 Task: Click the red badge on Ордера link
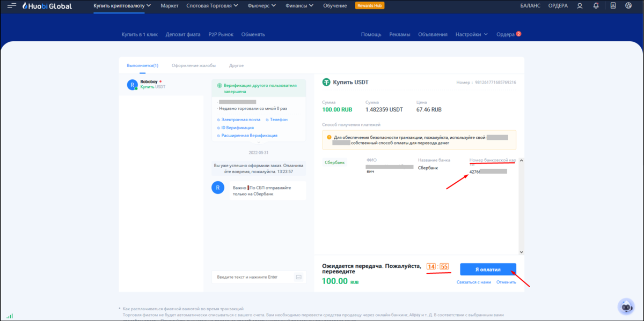(518, 34)
